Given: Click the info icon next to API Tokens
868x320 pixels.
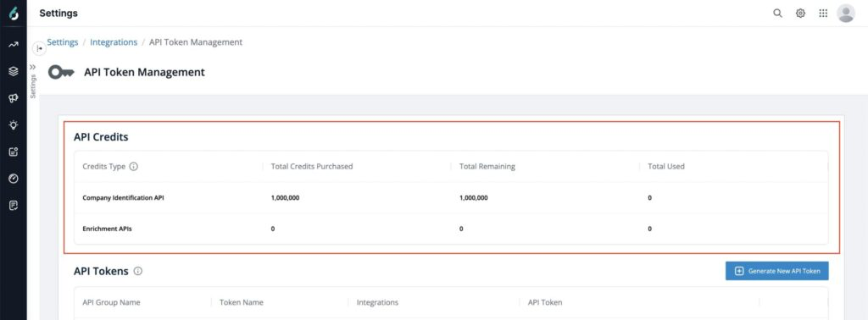Looking at the screenshot, I should [x=138, y=272].
